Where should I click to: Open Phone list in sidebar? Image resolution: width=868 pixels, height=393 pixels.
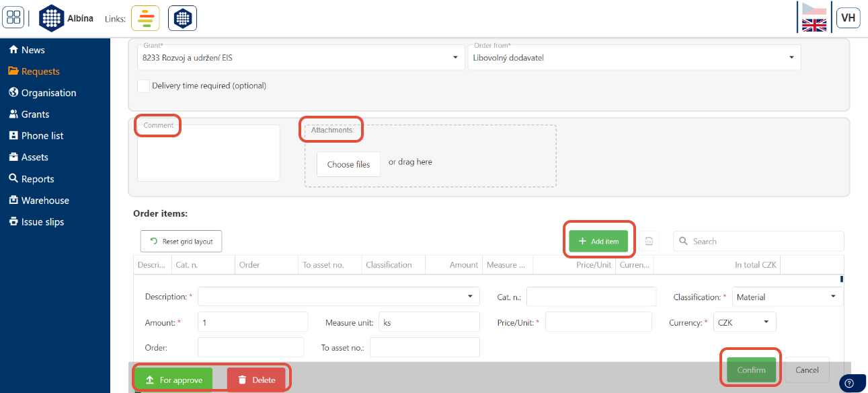click(42, 135)
